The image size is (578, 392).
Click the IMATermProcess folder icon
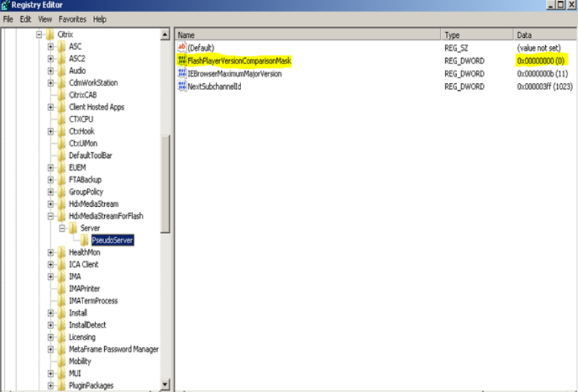point(62,301)
